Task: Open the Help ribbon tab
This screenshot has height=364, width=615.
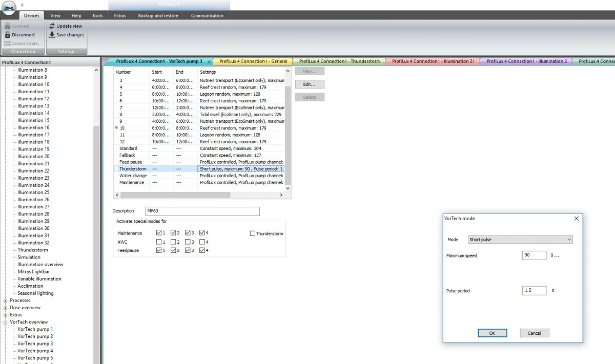Action: pos(76,16)
